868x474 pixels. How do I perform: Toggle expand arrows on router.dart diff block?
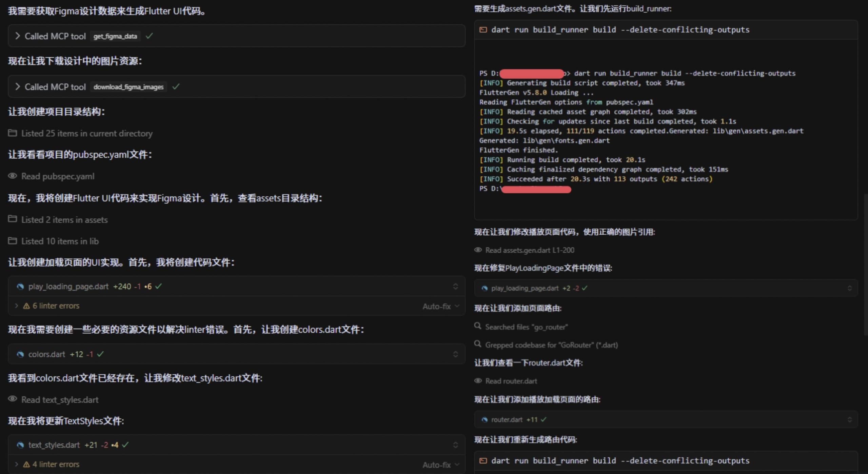pos(849,420)
